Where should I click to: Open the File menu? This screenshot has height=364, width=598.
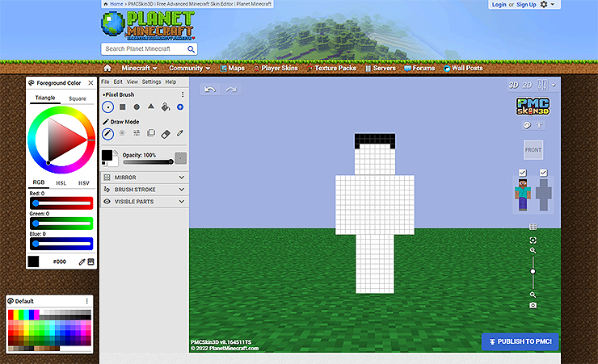point(105,82)
